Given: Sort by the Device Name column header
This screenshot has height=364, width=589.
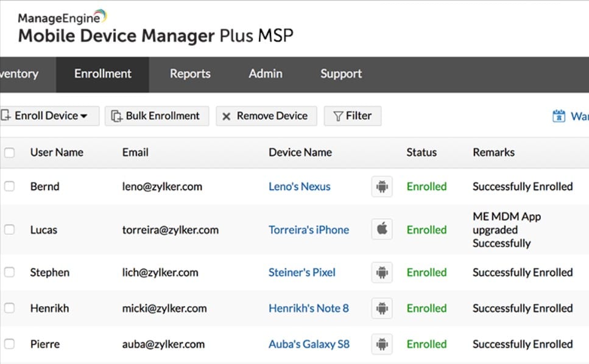Looking at the screenshot, I should [x=300, y=152].
